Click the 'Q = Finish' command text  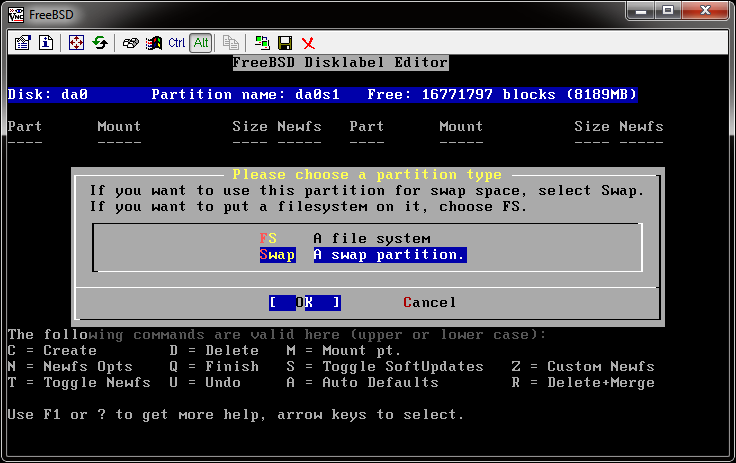pos(214,366)
